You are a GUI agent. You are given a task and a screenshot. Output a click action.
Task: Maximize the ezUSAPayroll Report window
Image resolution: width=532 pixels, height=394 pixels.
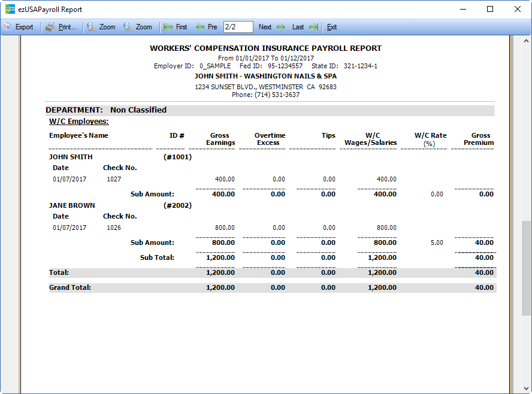pos(490,9)
